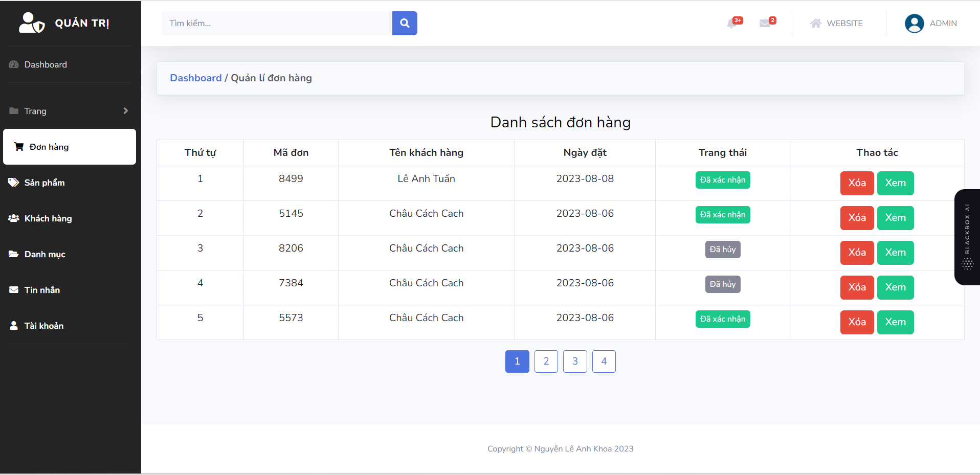Open the ADMIN account menu label
The height and width of the screenshot is (475, 980).
[x=943, y=24]
